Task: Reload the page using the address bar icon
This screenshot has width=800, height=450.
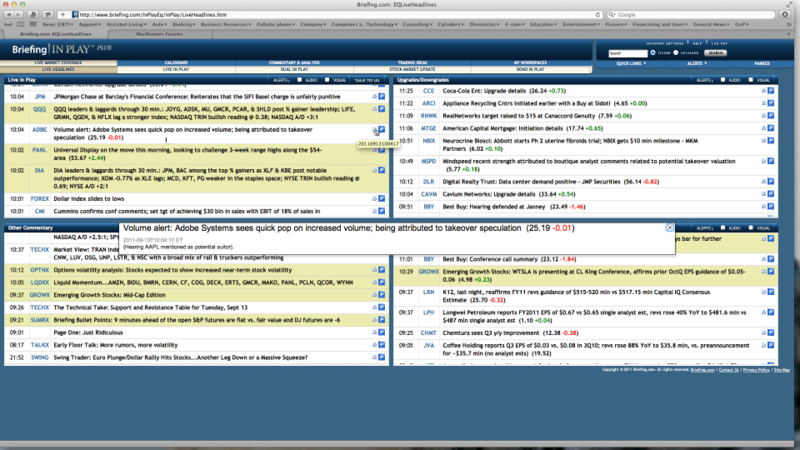Action: point(598,15)
